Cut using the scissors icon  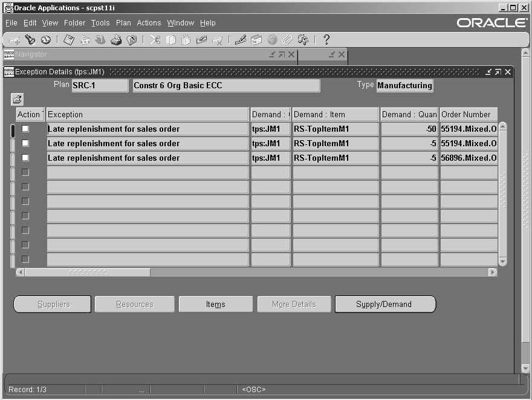[155, 40]
